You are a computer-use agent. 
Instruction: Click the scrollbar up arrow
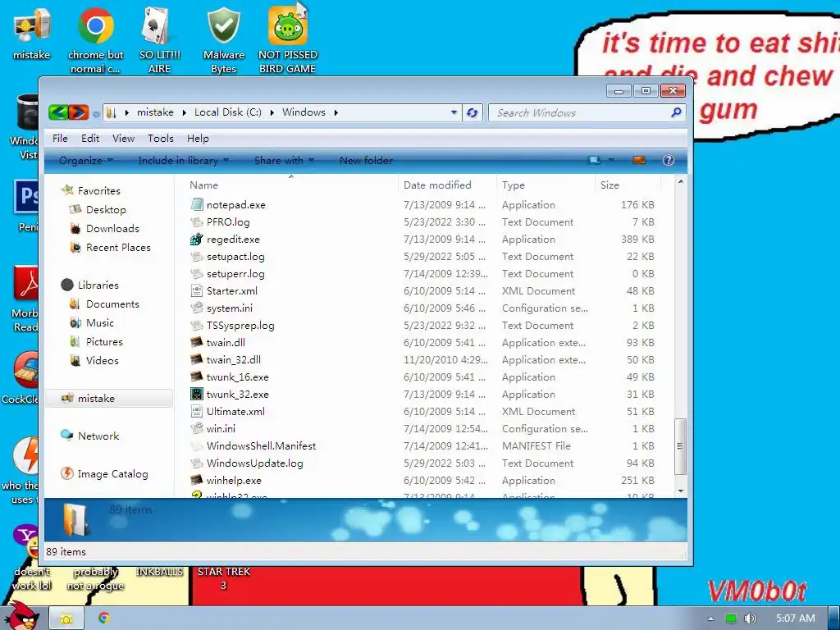680,181
